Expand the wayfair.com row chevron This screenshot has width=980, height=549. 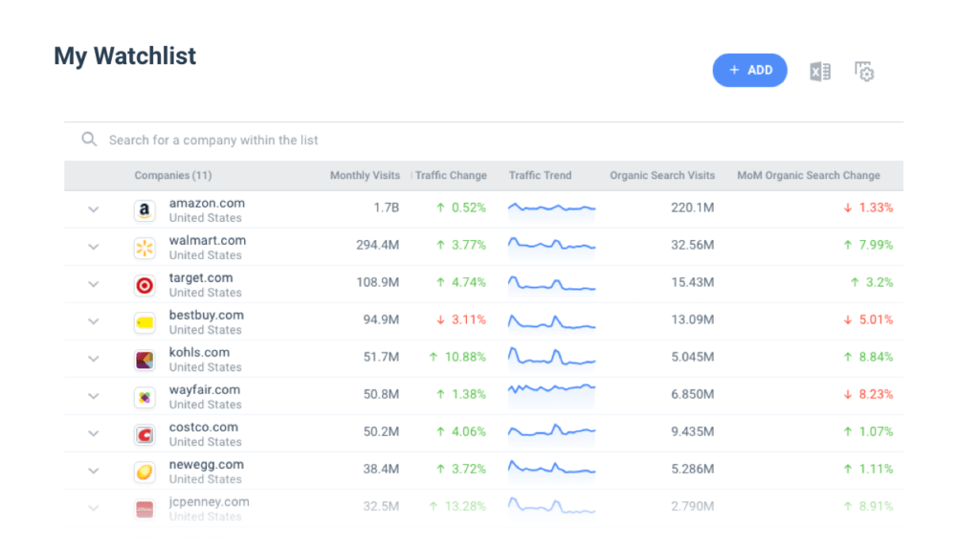[93, 396]
